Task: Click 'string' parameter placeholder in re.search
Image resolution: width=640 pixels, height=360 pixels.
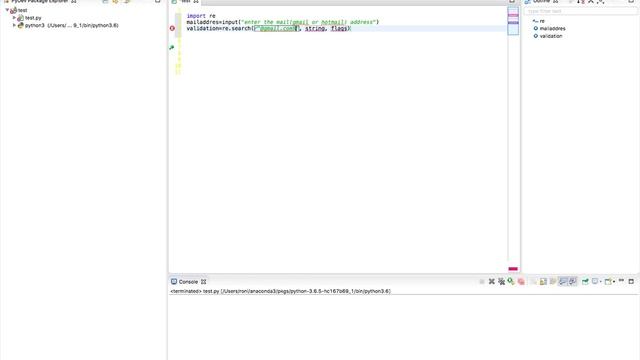Action: 315,29
